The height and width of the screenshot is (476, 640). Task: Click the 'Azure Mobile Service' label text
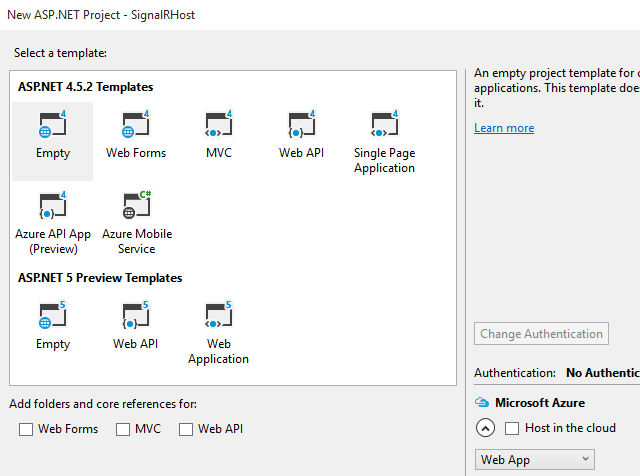(x=137, y=241)
